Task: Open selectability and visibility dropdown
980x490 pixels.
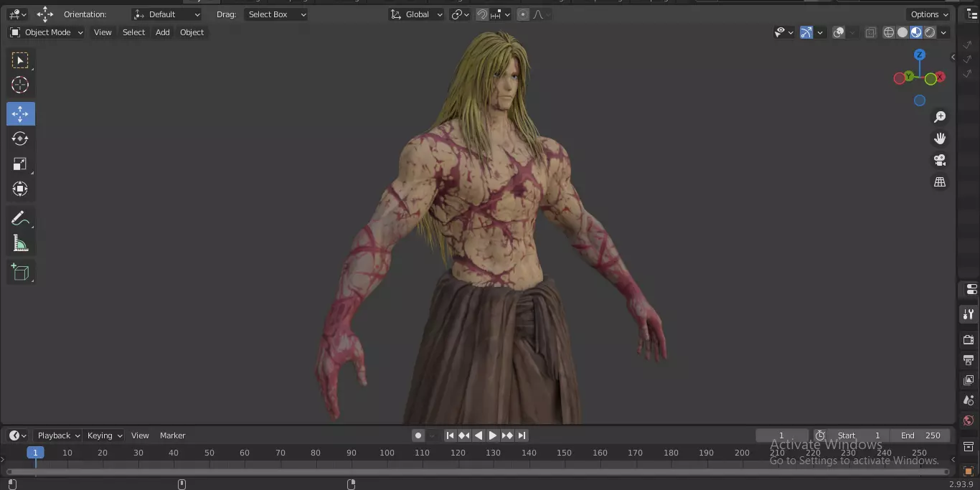Action: (x=784, y=32)
